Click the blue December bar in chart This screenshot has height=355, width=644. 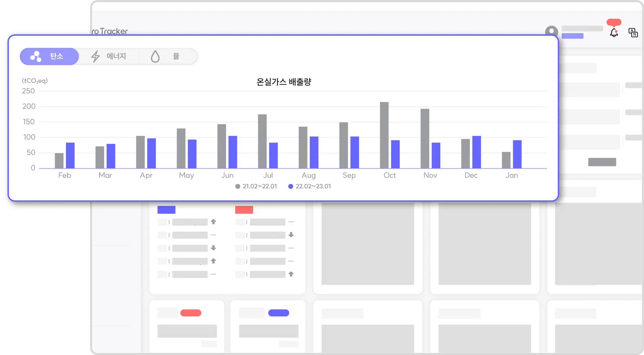(476, 152)
